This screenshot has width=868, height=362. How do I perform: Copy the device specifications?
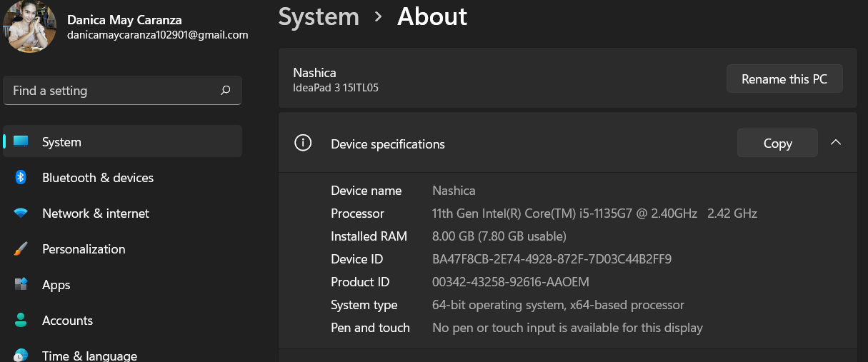[x=777, y=144]
